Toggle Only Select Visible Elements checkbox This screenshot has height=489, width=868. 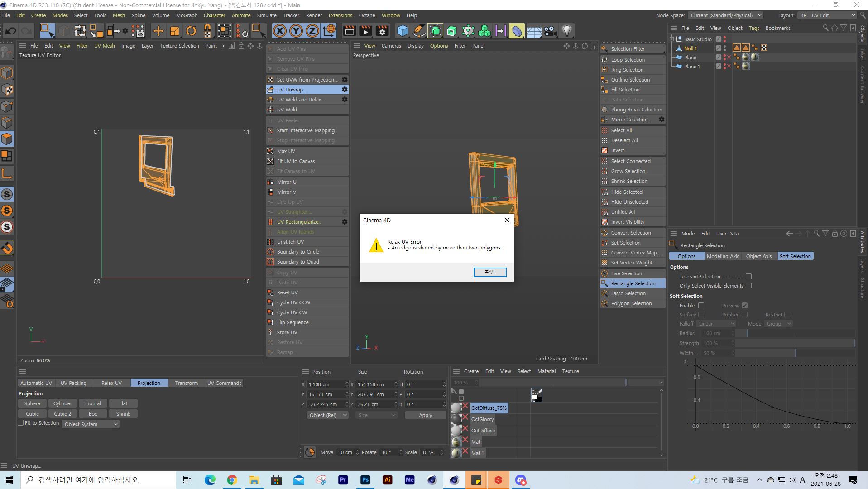[748, 286]
